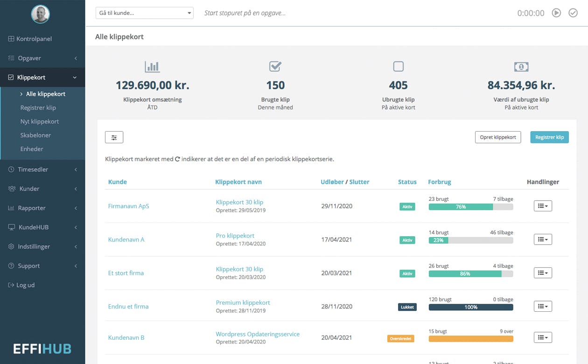Viewport: 588px width, 364px height.
Task: Start the stopwatch with the play icon
Action: (556, 13)
